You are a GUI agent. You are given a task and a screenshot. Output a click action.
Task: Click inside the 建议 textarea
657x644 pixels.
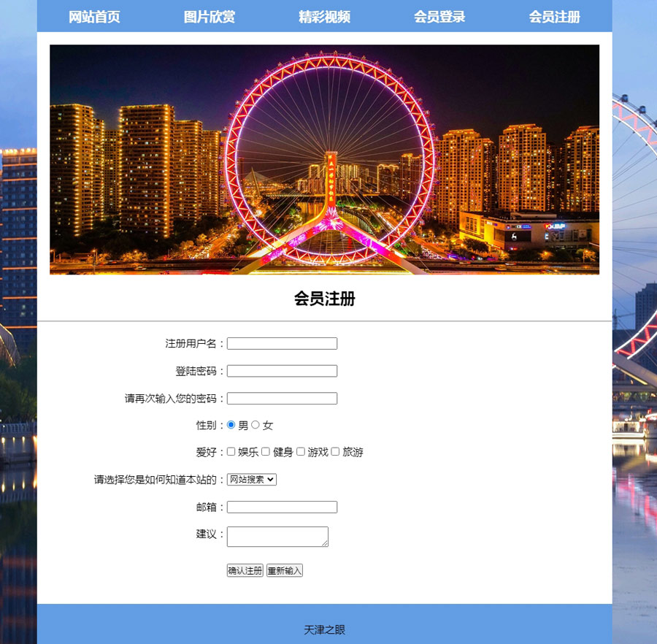coord(278,537)
